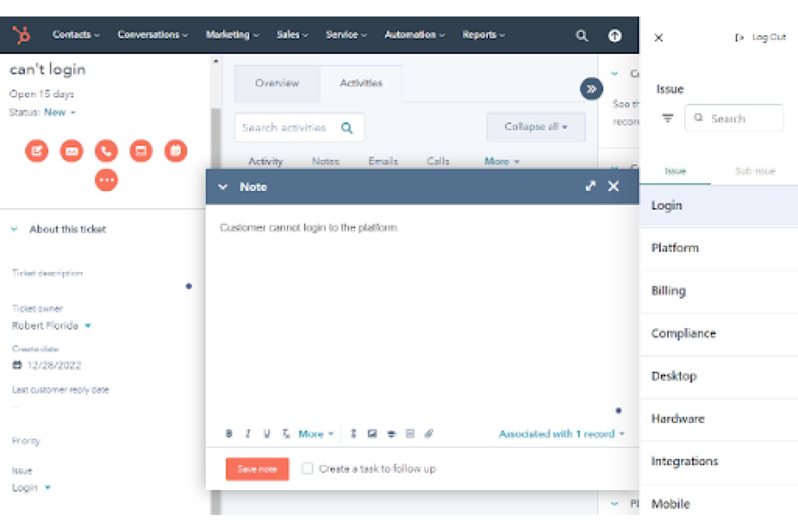This screenshot has width=798, height=532.
Task: Click the calendar icon next to create date
Action: (x=17, y=365)
